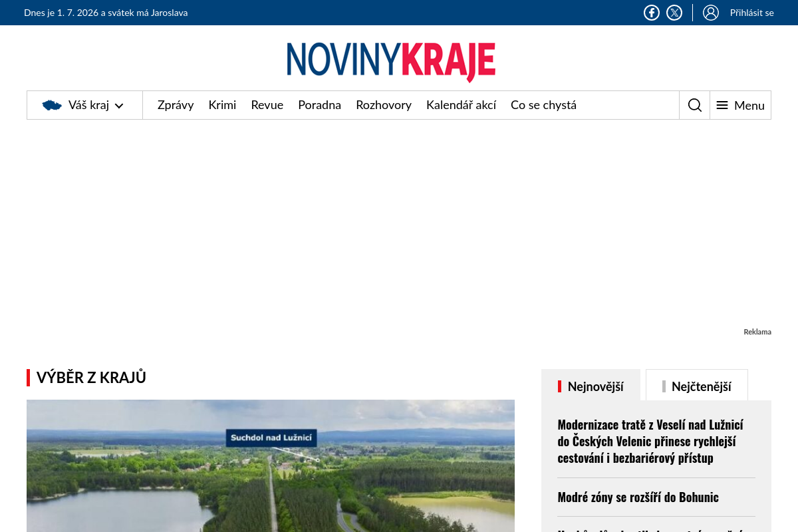Click the Reklama label
This screenshot has height=532, width=798.
pyautogui.click(x=757, y=332)
